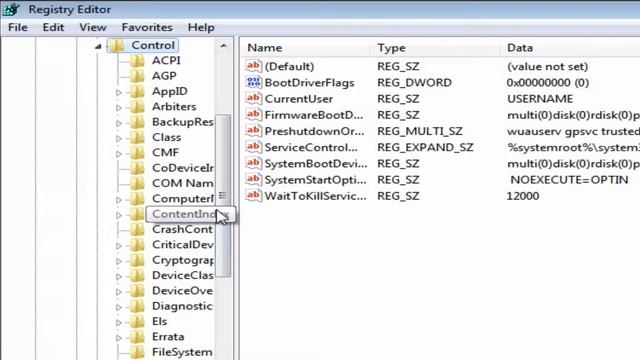Click the 12000 data cell
The image size is (640, 360).
pyautogui.click(x=523, y=196)
